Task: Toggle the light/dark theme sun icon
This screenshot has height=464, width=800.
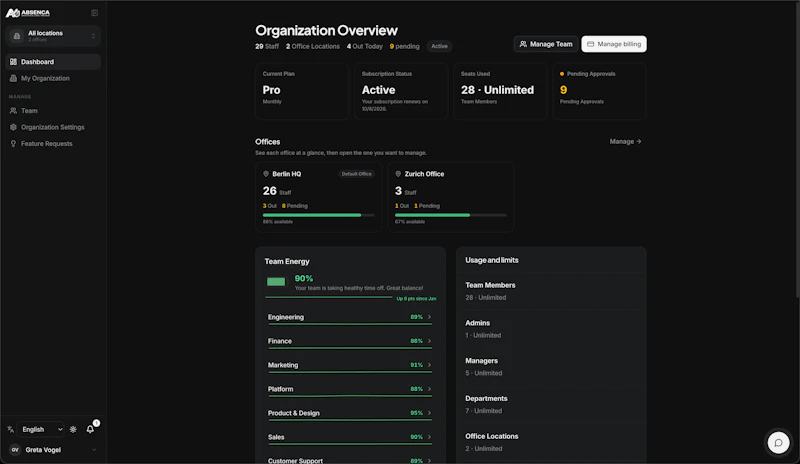Action: pyautogui.click(x=73, y=429)
